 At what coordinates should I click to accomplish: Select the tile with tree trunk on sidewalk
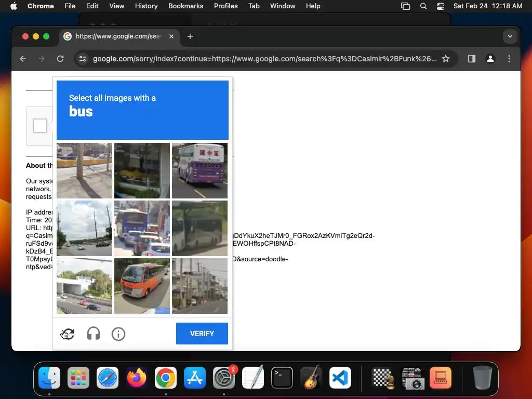[84, 170]
